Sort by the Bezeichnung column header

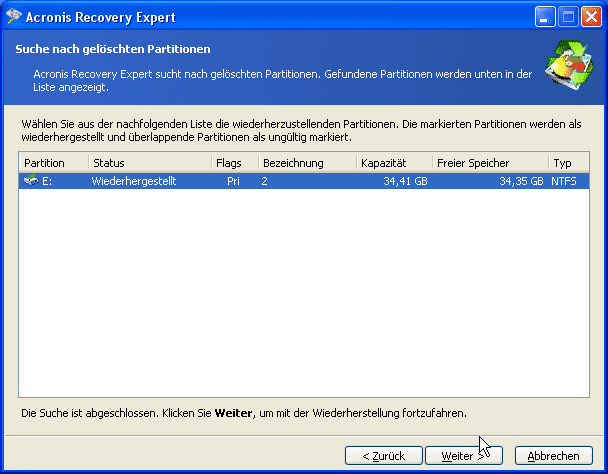point(307,163)
